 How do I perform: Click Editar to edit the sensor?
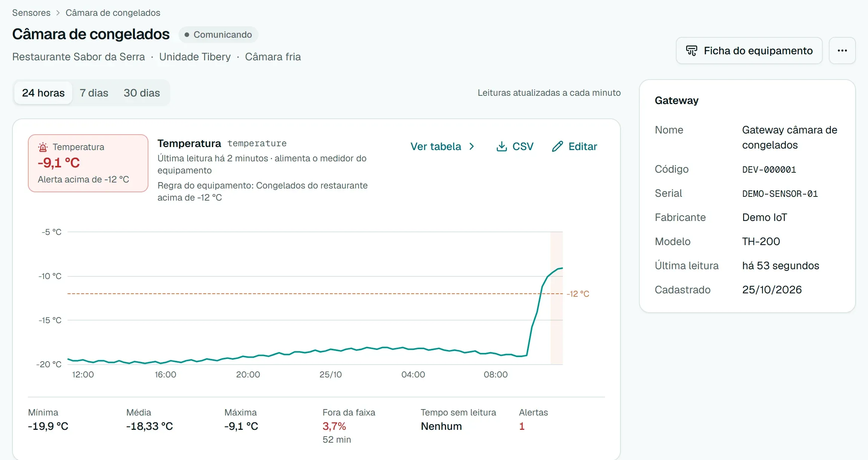[x=575, y=146]
